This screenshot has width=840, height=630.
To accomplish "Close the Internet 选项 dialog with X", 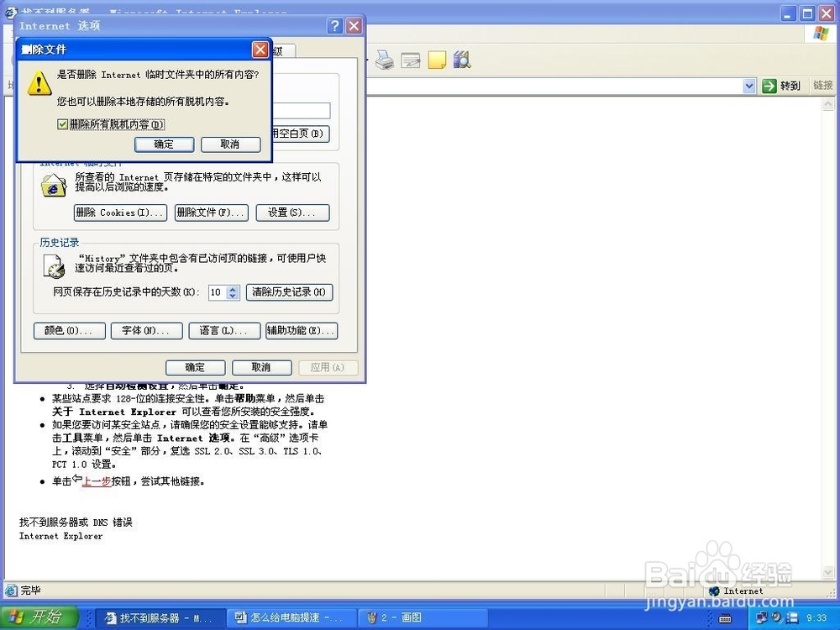I will point(354,26).
